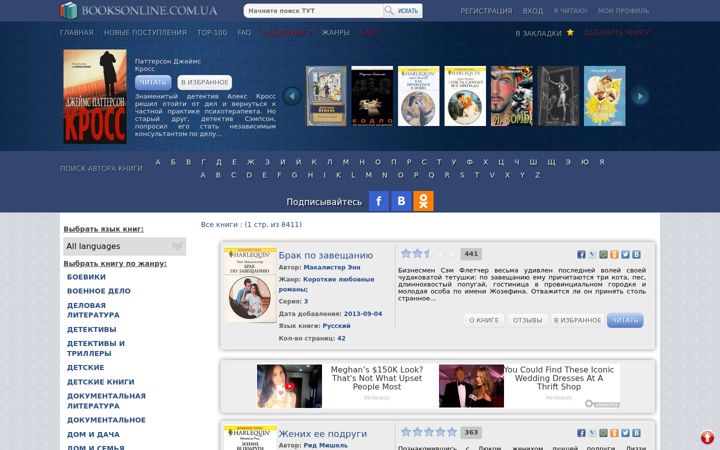
Task: Click blue ЧИТАТЬ button for Брак по завещанию
Action: pos(625,320)
